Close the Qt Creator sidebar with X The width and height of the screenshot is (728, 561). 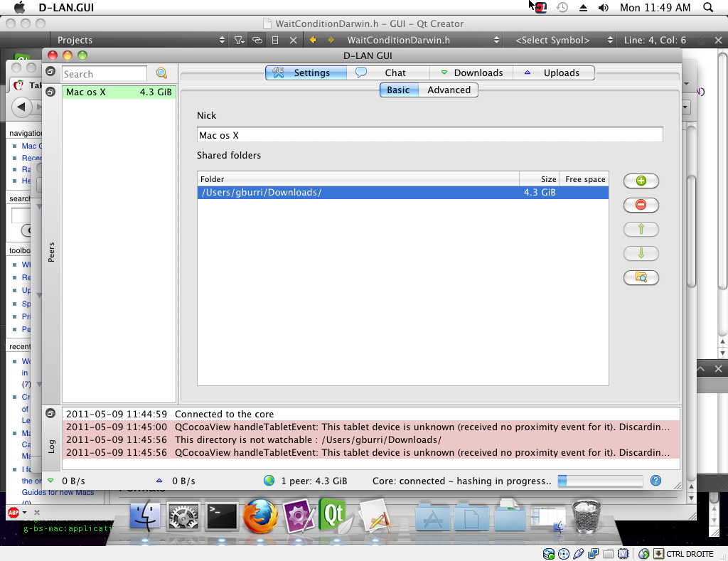pyautogui.click(x=293, y=40)
